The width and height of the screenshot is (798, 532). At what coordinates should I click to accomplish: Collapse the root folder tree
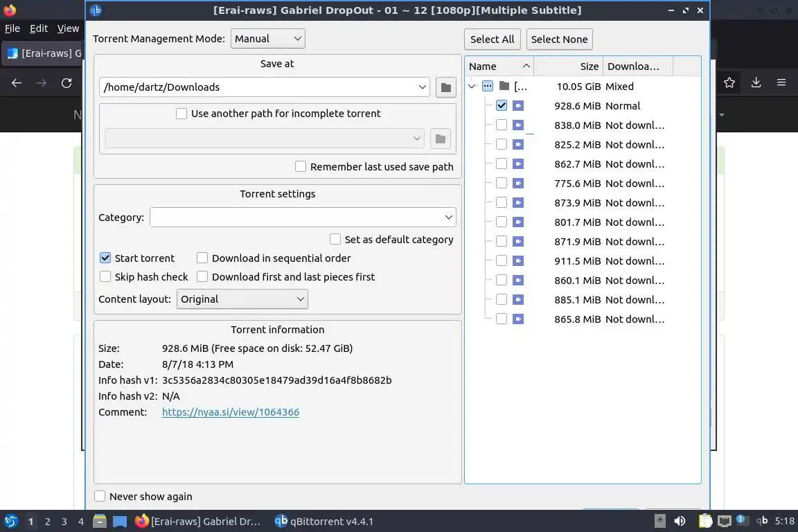pos(472,86)
